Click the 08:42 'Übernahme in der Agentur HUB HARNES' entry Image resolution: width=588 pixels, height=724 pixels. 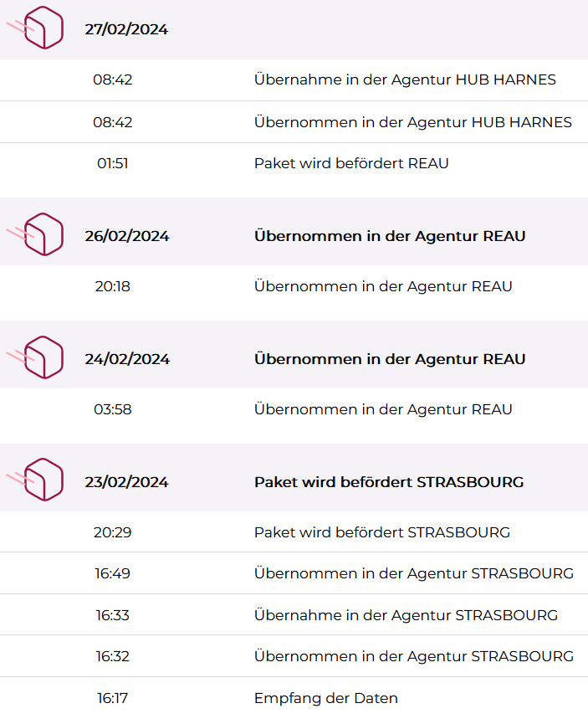point(294,80)
